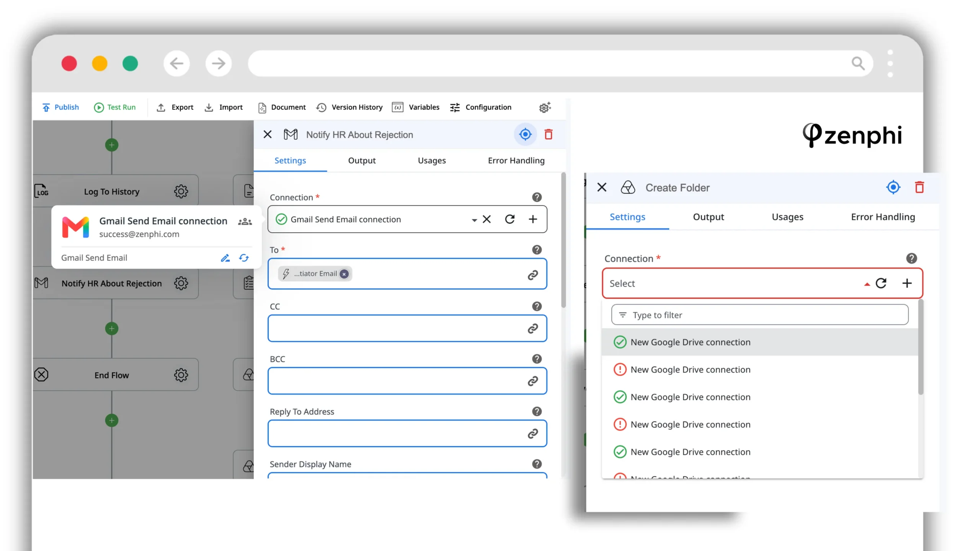Screen dimensions: 980x551
Task: Go back with browser back arrow
Action: tap(177, 63)
